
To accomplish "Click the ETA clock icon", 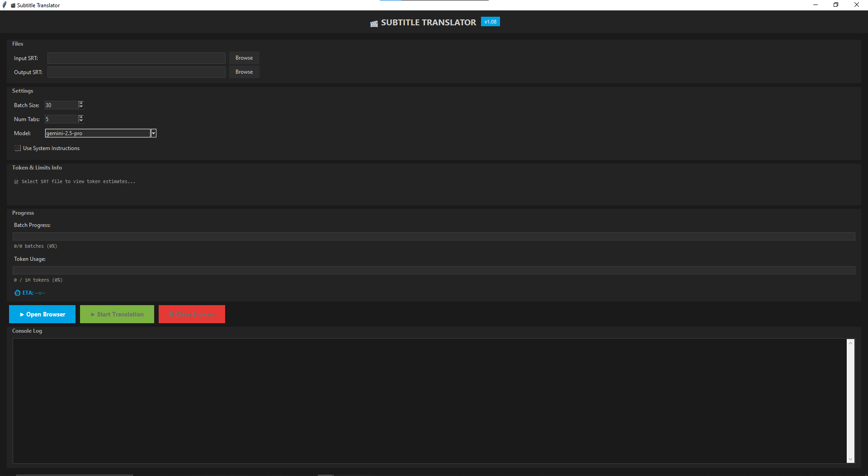I will [17, 293].
